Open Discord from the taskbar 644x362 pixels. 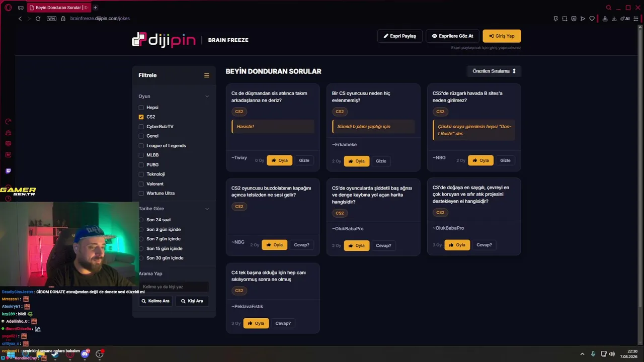(85, 354)
